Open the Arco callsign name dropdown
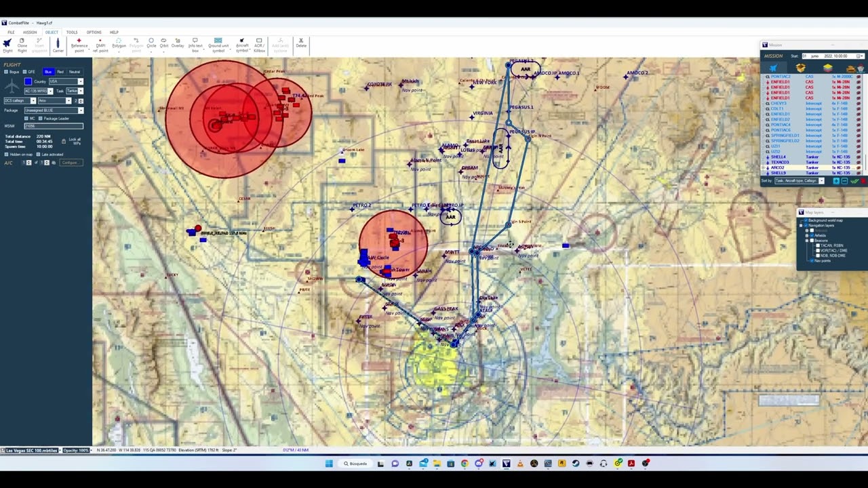868x488 pixels. [x=54, y=100]
